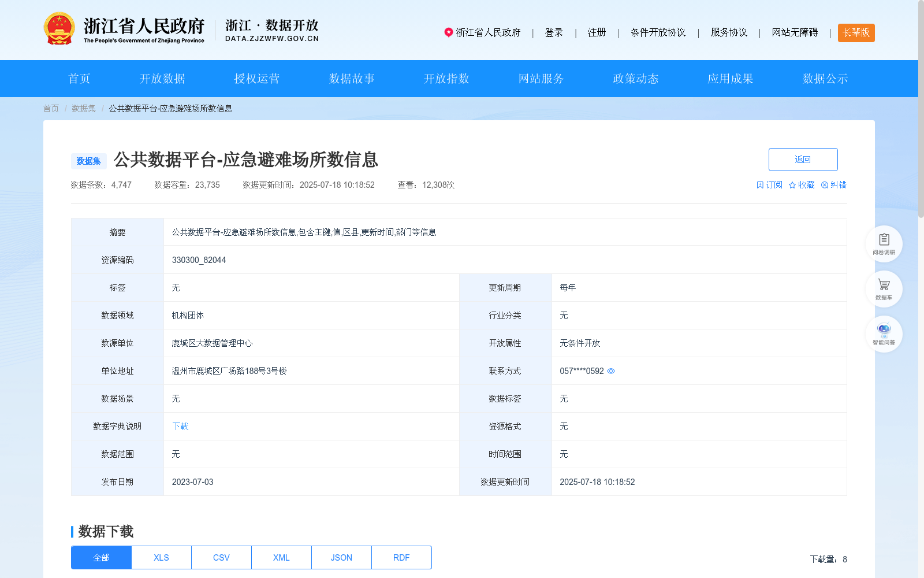Viewport: 924px width, 578px height.
Task: Open the 政策动态 navigation menu
Action: (635, 79)
